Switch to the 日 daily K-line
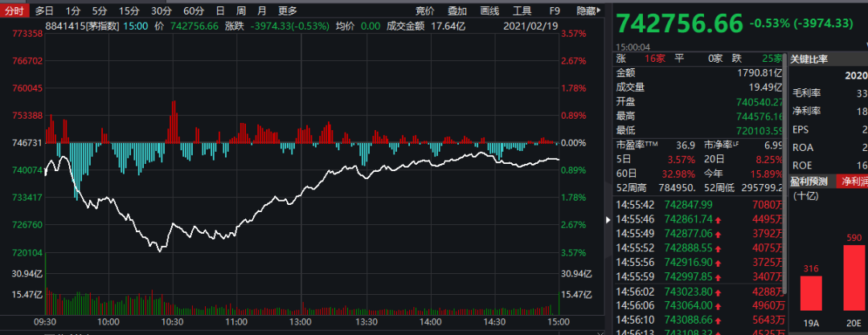 point(220,11)
